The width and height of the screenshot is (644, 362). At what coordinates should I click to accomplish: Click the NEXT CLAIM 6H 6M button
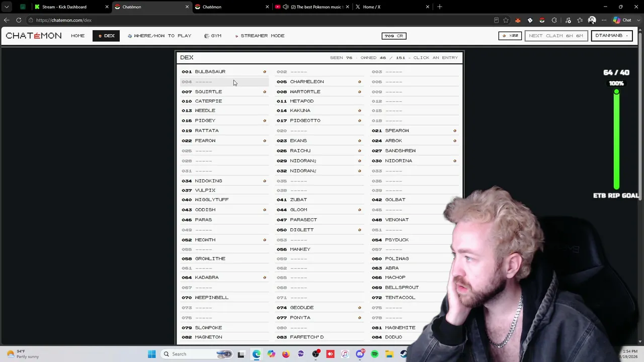coord(556,36)
